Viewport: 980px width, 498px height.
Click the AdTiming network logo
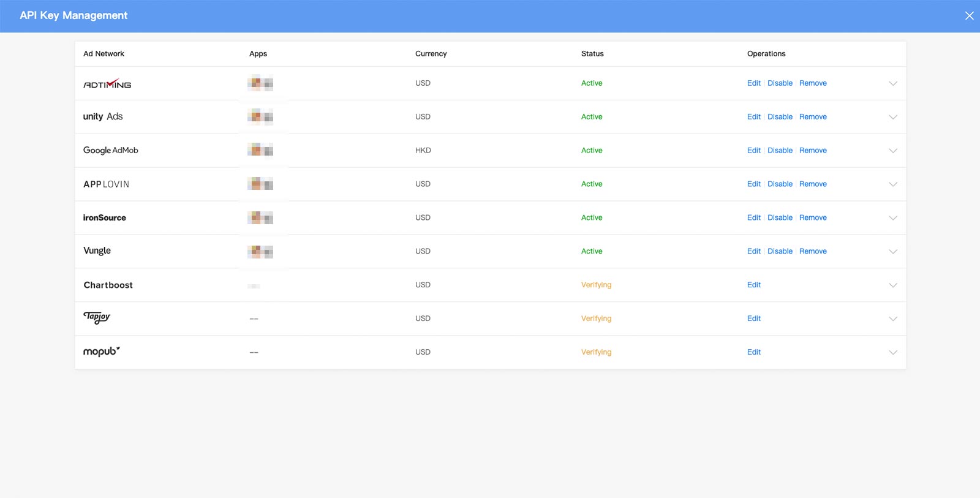pos(107,84)
